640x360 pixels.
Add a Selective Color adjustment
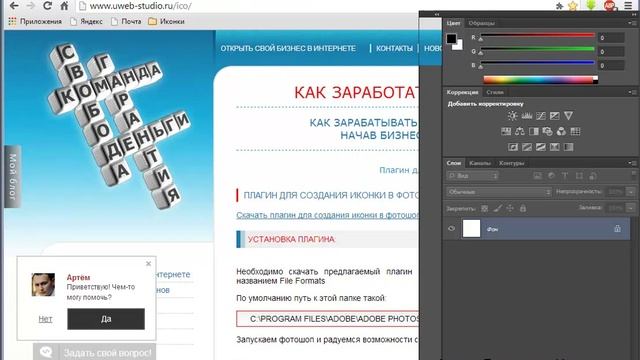(x=554, y=147)
